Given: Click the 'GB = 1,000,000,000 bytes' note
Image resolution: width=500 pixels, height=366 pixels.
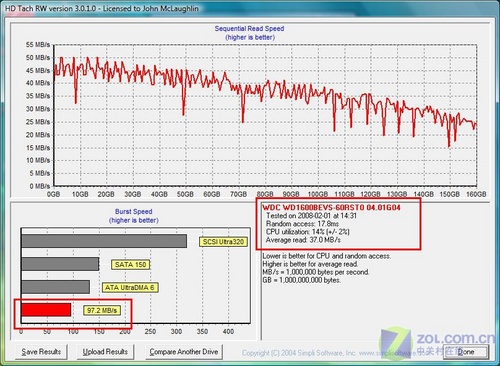Looking at the screenshot, I should (302, 280).
